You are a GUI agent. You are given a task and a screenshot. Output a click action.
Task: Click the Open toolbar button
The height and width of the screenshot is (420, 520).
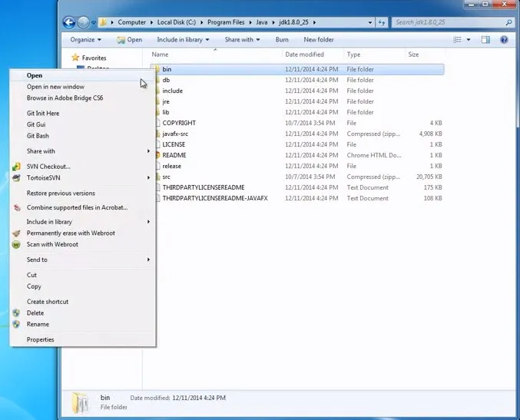[130, 39]
